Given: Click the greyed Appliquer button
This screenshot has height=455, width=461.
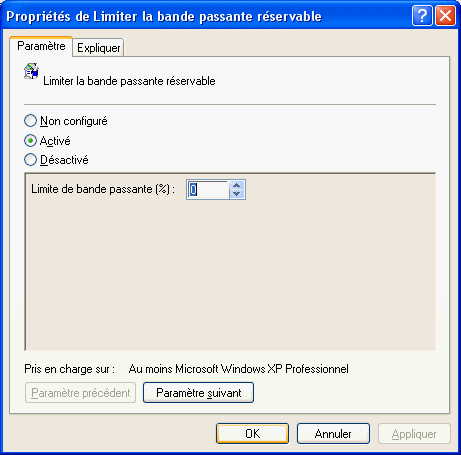Looking at the screenshot, I should [414, 434].
